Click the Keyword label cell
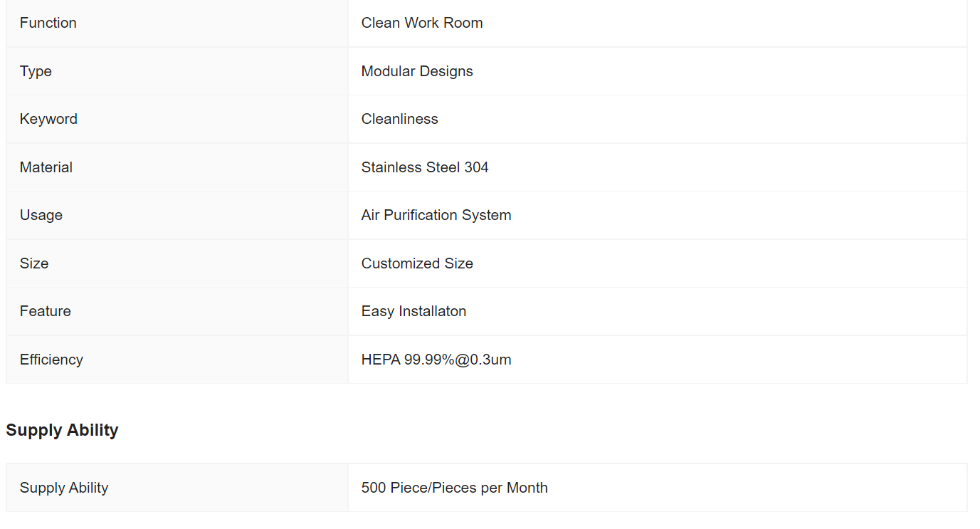The image size is (980, 529). 177,119
